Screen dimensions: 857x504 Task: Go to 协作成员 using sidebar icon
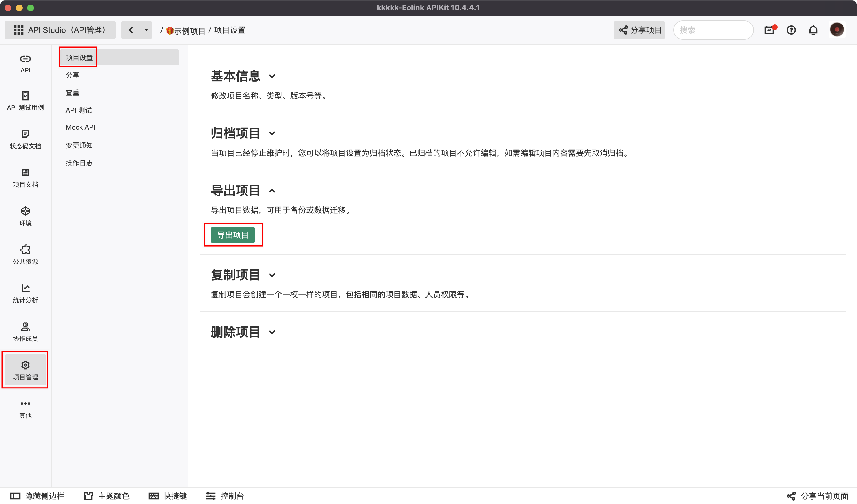(25, 332)
